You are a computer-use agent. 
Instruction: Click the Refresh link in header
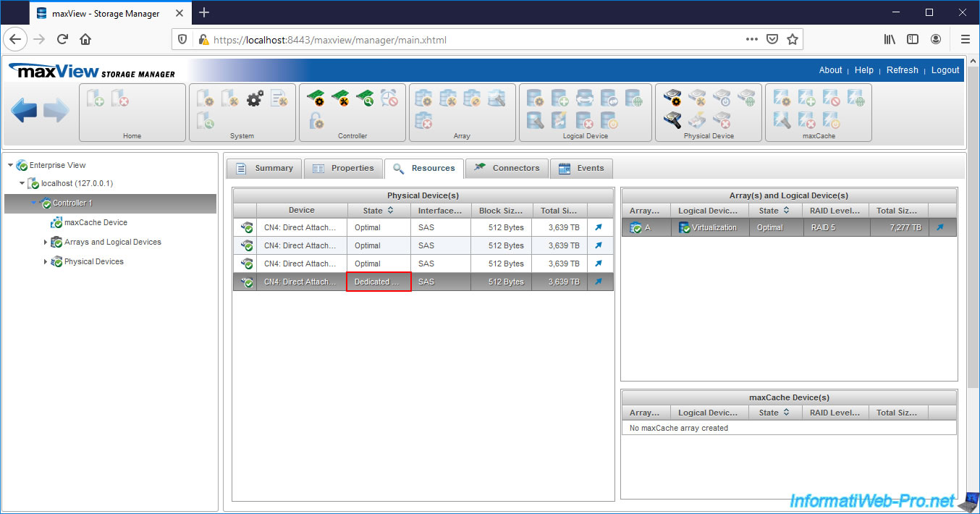pyautogui.click(x=903, y=70)
